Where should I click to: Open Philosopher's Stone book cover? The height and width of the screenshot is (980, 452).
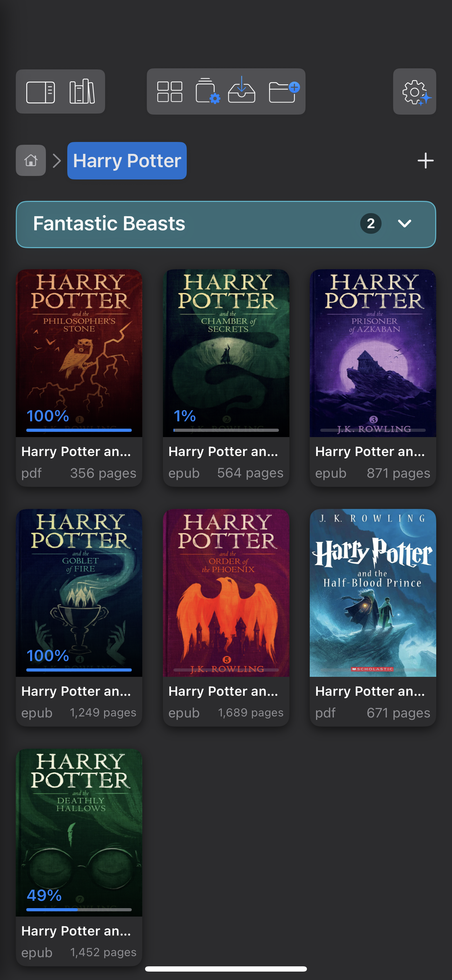click(79, 350)
